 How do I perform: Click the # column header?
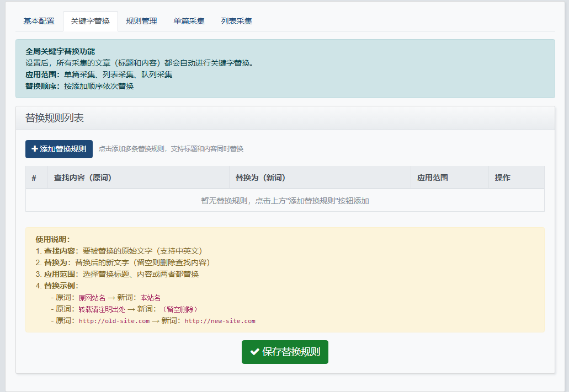pos(34,178)
